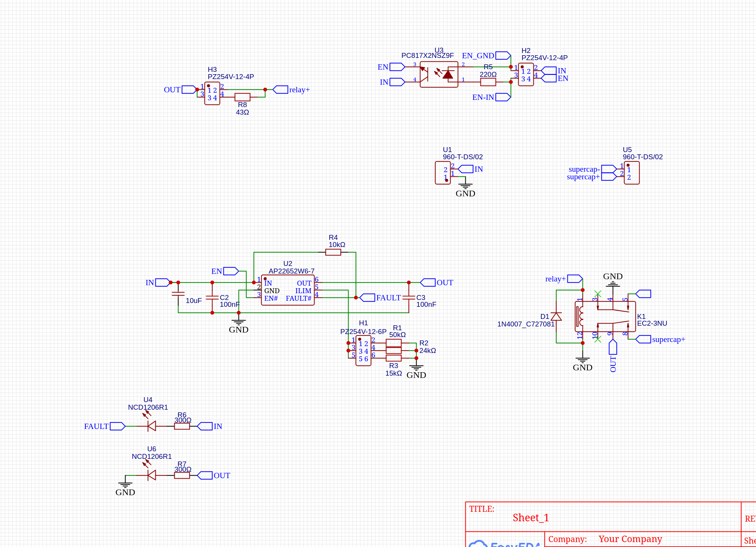
Task: Select capacitor C2 symbol
Action: [x=212, y=298]
